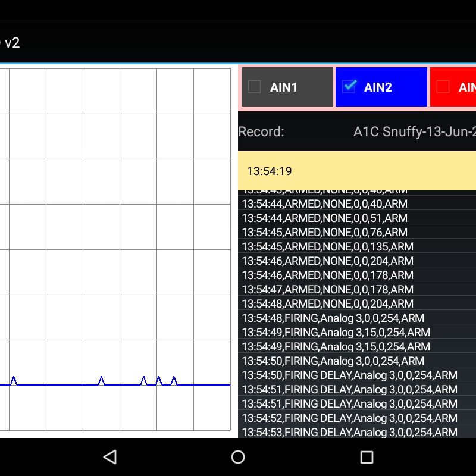Tap the yellow 13:54:19 timestamp bar

[x=357, y=171]
